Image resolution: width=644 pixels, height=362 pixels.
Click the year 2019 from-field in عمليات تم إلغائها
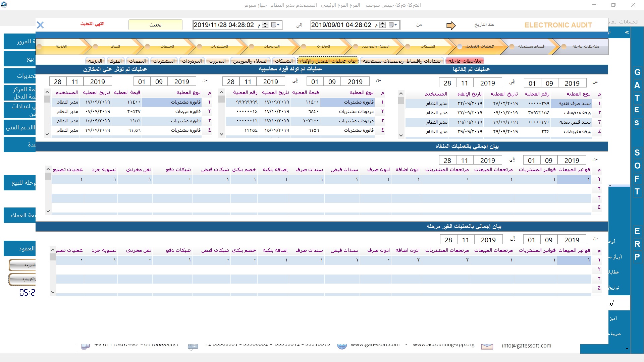572,83
